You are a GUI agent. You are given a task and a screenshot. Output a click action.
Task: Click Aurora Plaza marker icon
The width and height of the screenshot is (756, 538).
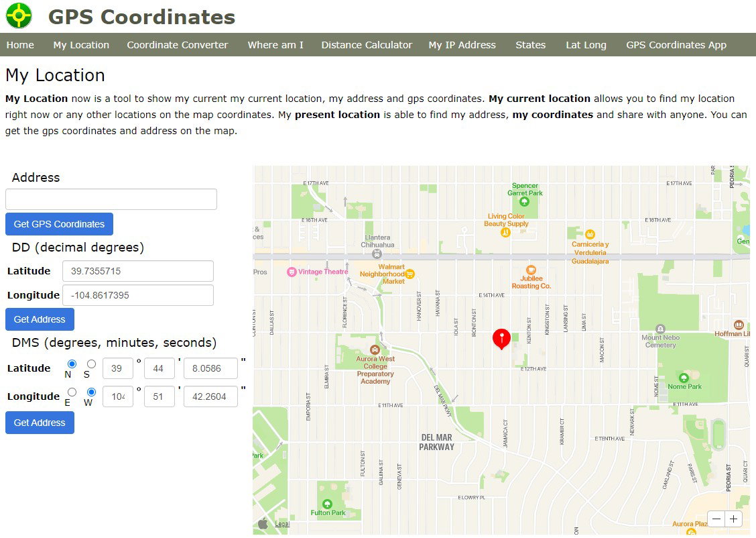coord(690,532)
